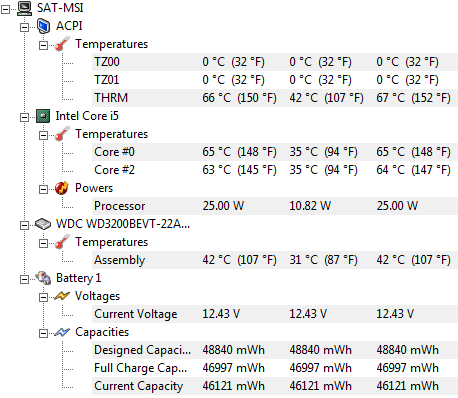
Task: Select the Voltages label
Action: [97, 296]
